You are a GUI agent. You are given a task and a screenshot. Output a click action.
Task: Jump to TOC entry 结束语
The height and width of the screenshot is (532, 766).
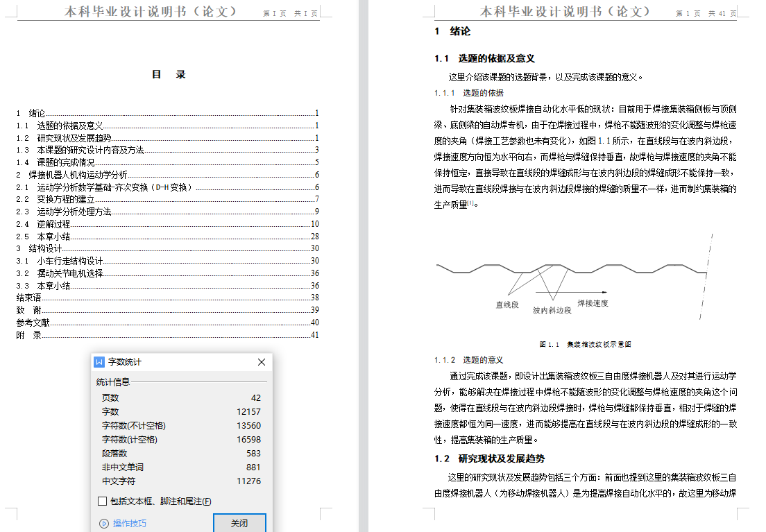pos(29,298)
